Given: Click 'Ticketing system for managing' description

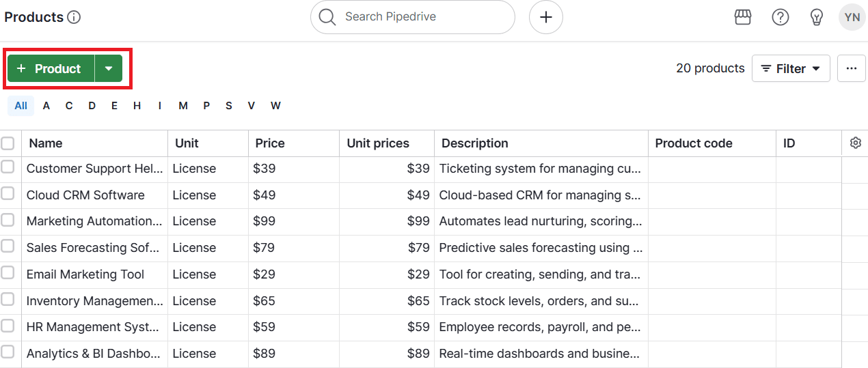Looking at the screenshot, I should tap(541, 169).
